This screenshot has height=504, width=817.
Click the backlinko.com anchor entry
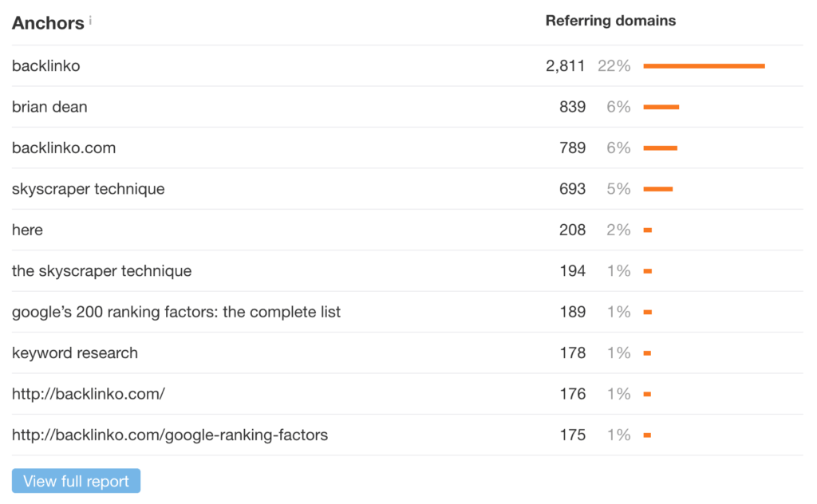(64, 148)
